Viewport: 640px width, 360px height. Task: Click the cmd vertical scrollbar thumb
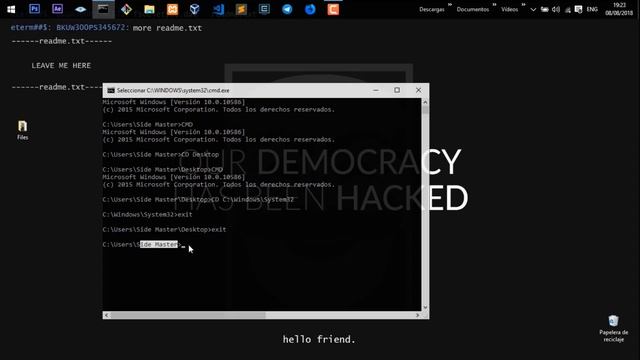pos(425,110)
